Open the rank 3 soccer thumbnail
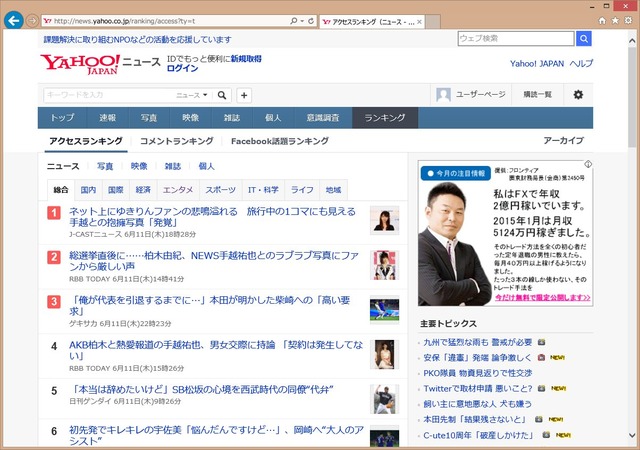 click(384, 310)
